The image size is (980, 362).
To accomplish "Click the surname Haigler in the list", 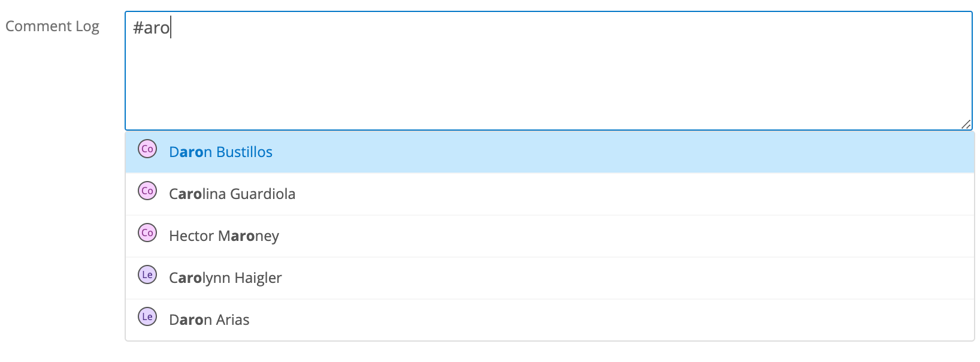I will coord(258,278).
